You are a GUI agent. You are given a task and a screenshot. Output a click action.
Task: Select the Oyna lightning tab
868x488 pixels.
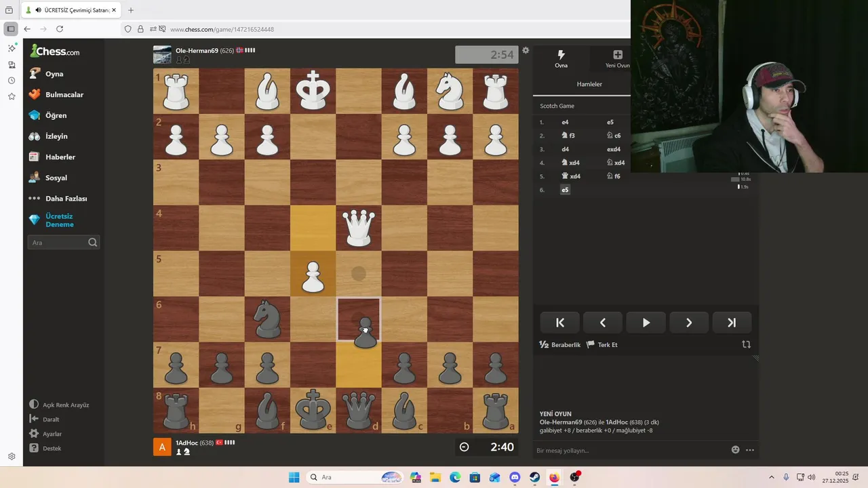[x=561, y=59]
